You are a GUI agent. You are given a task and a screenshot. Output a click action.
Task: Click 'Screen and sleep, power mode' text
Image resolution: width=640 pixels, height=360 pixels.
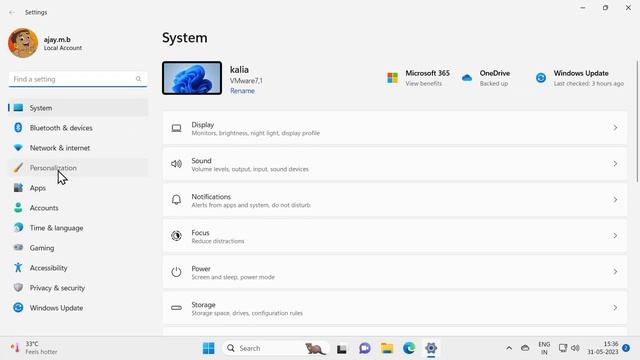233,277
